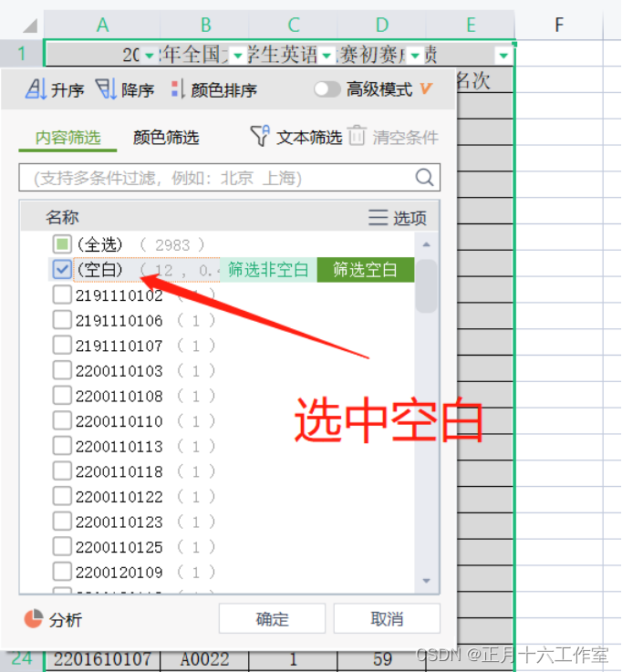Click the select-all corner triangle
The width and height of the screenshot is (622, 672).
(30, 26)
